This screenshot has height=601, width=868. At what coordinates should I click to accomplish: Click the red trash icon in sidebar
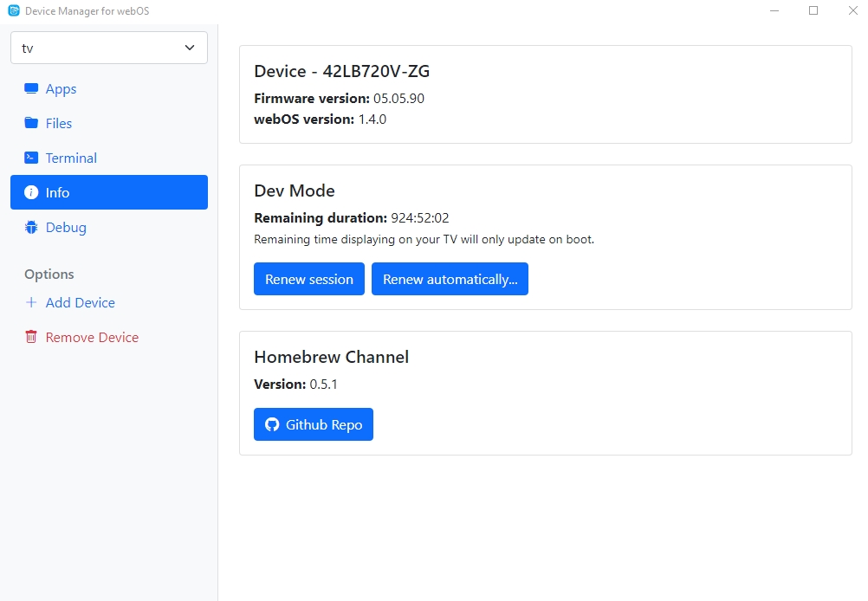coord(31,337)
